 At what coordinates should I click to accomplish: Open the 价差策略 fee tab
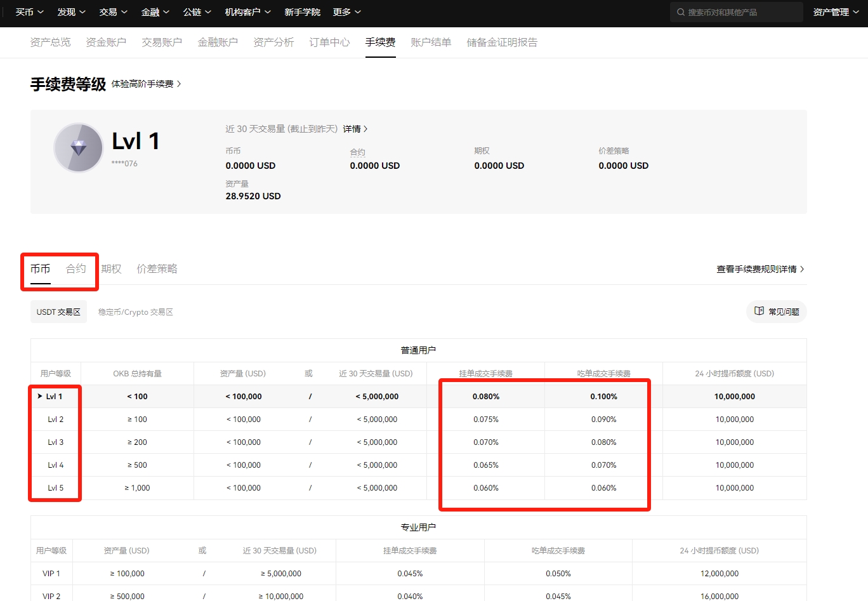coord(157,269)
